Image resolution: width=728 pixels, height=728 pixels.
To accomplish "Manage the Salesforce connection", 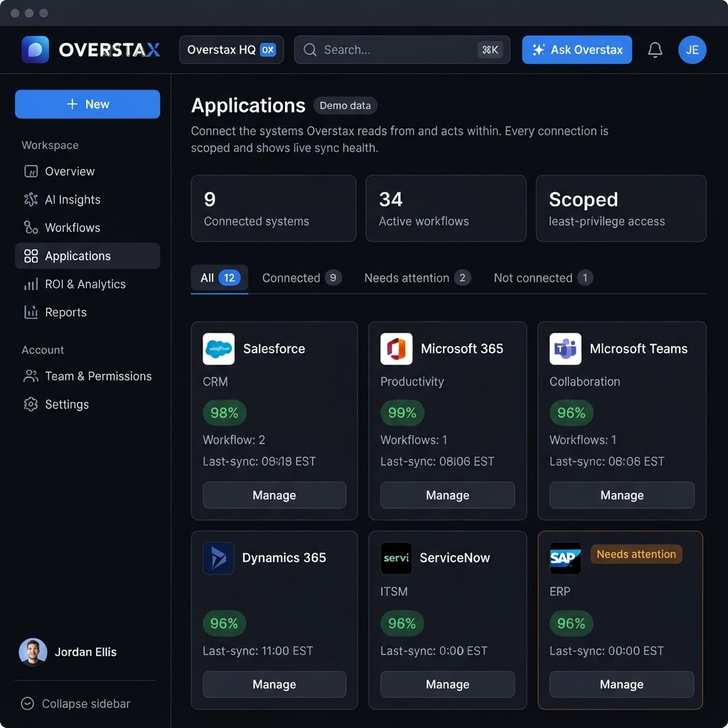I will pyautogui.click(x=274, y=495).
